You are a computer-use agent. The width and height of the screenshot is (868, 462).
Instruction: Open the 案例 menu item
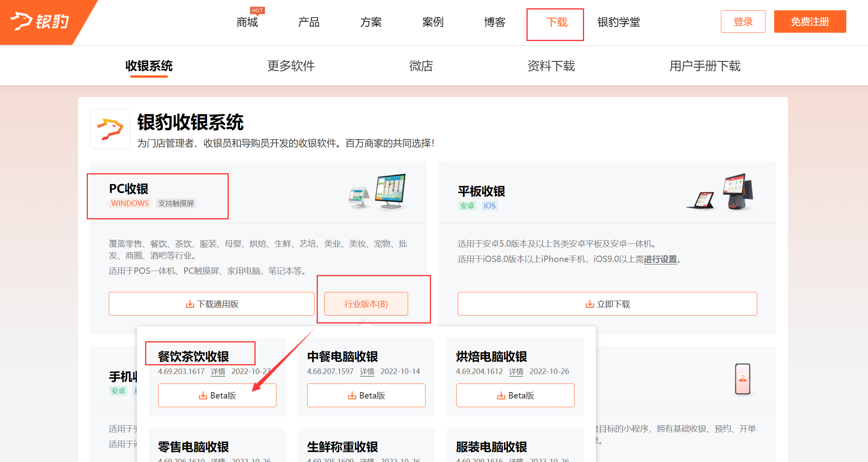point(433,22)
